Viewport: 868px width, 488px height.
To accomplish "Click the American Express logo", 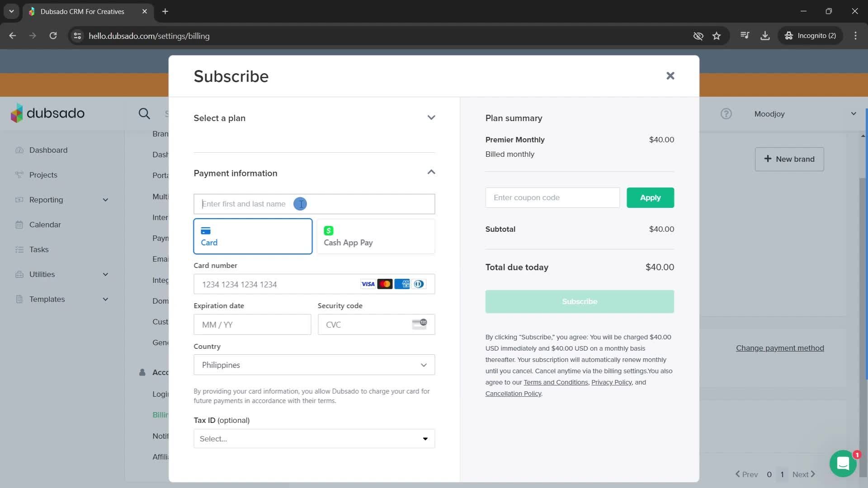I will tap(402, 284).
